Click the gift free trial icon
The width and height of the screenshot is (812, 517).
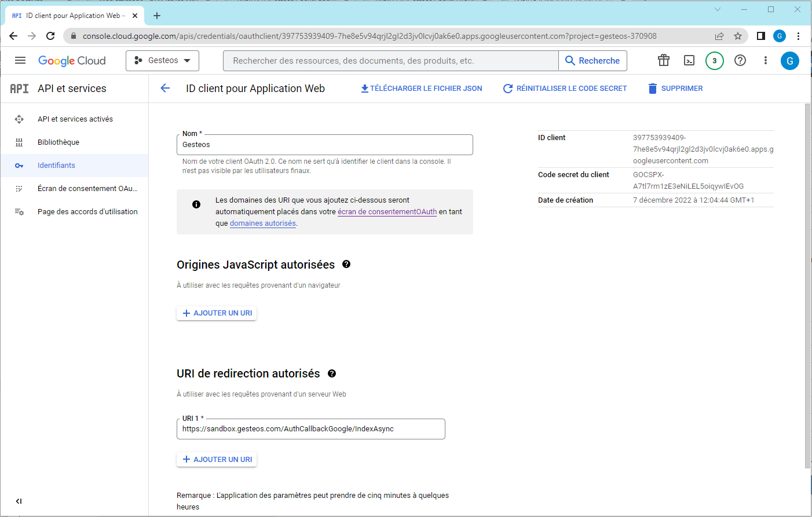(664, 61)
